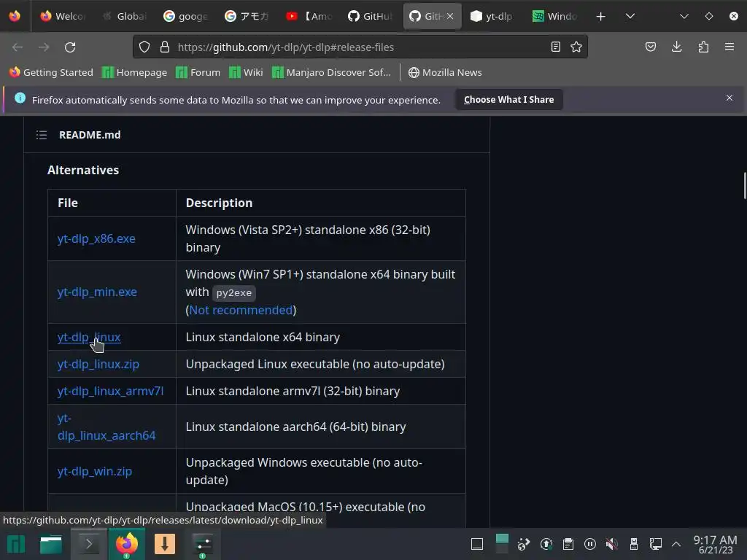Download yt-dlp_min.exe file link

pos(97,292)
